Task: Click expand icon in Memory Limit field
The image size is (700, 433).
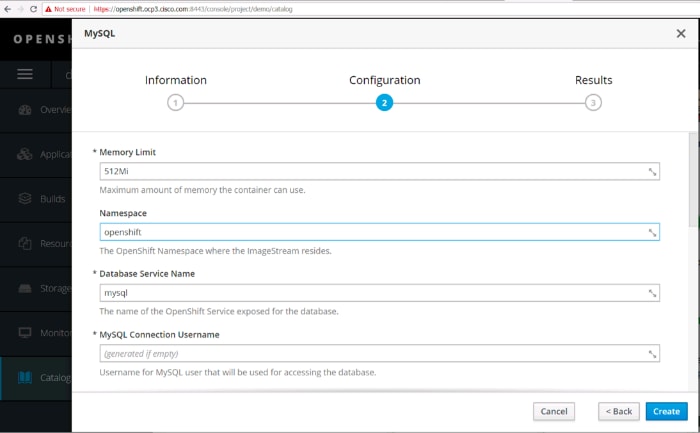Action: tap(652, 172)
